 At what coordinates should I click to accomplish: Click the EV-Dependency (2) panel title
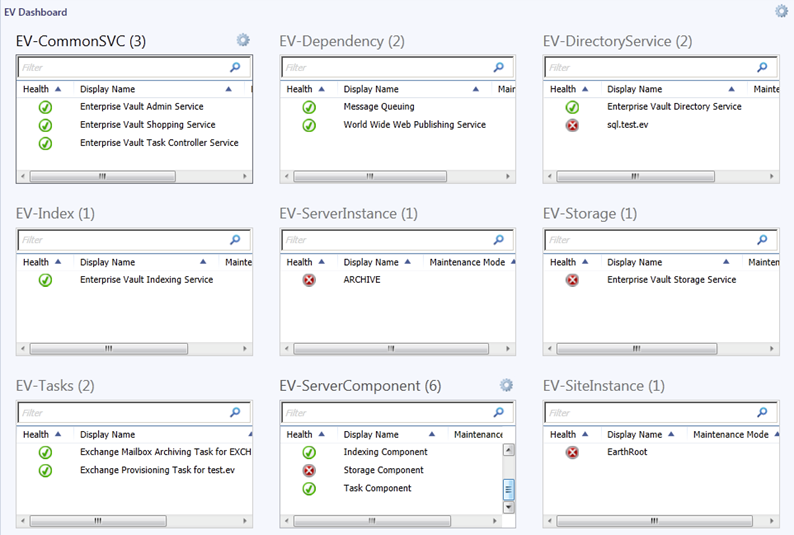342,41
